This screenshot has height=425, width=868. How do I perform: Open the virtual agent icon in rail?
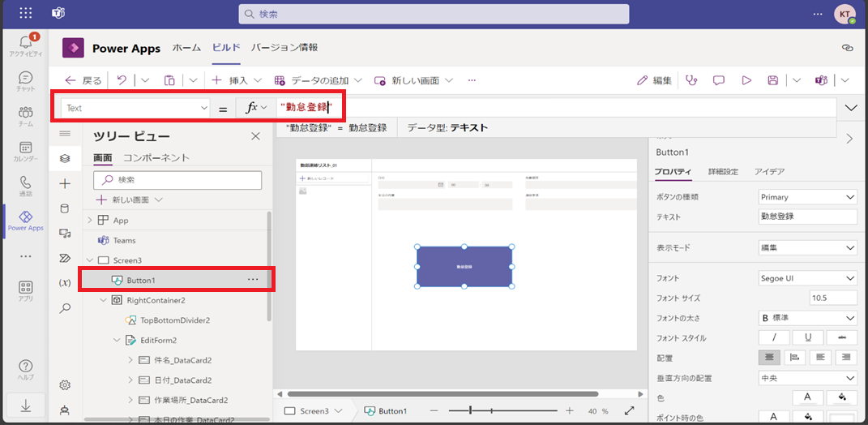[x=66, y=410]
